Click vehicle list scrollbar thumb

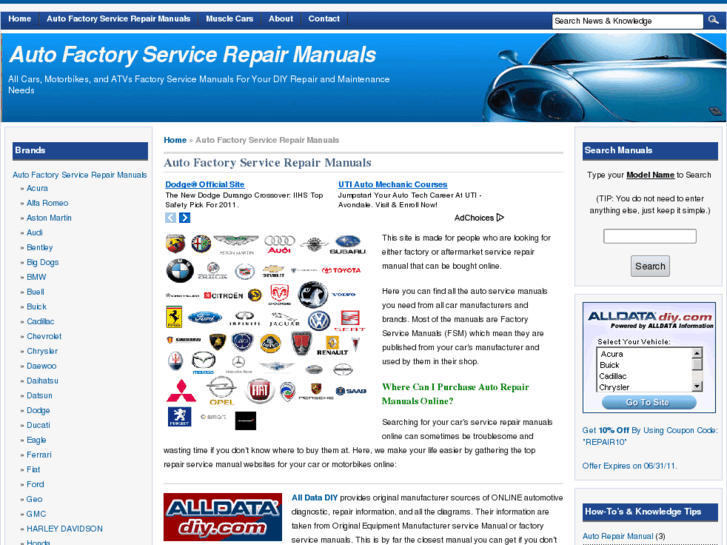coord(696,364)
